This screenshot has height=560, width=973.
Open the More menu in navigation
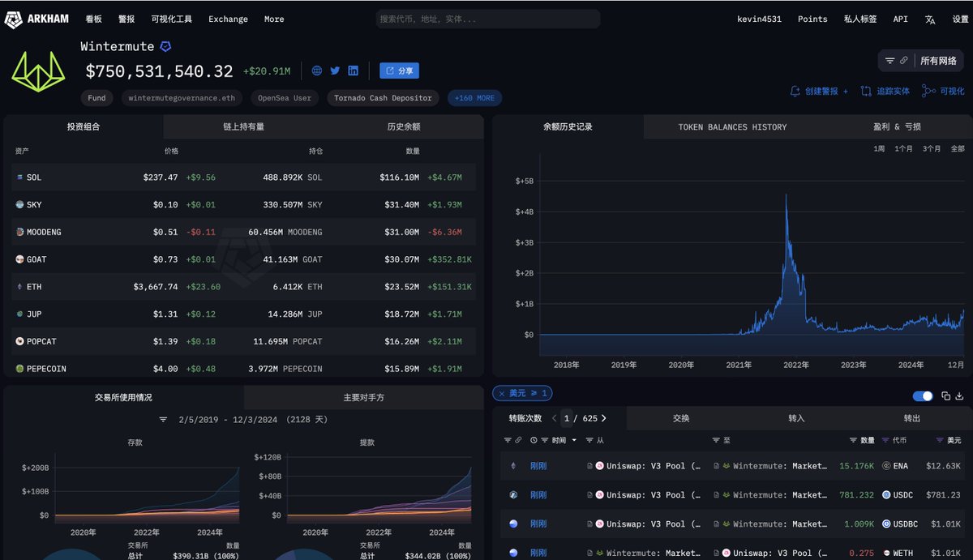274,19
